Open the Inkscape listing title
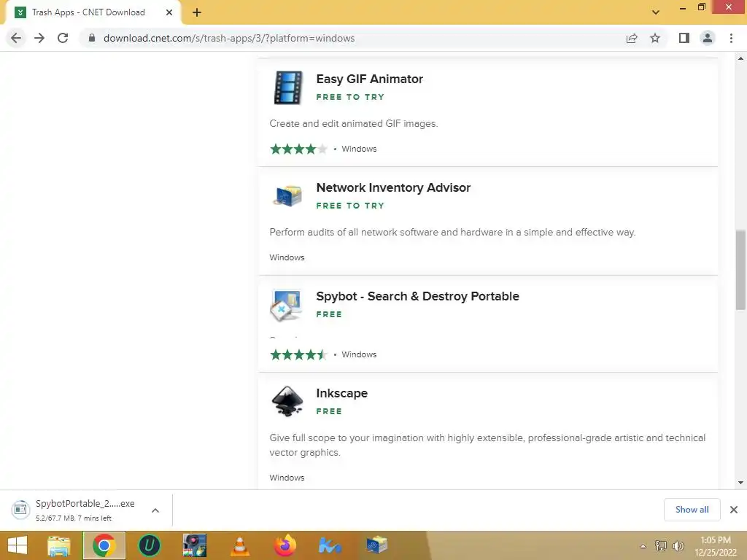Screen dimensions: 747x560 (341, 393)
